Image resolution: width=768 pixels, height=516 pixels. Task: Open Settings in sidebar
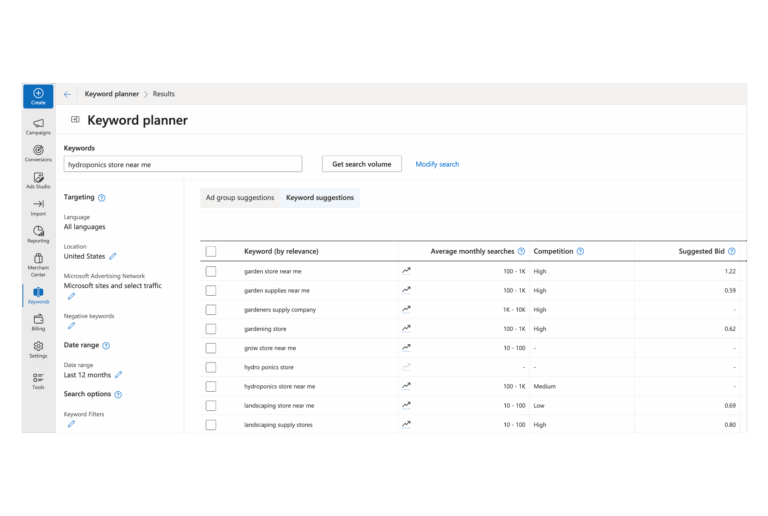pos(38,350)
